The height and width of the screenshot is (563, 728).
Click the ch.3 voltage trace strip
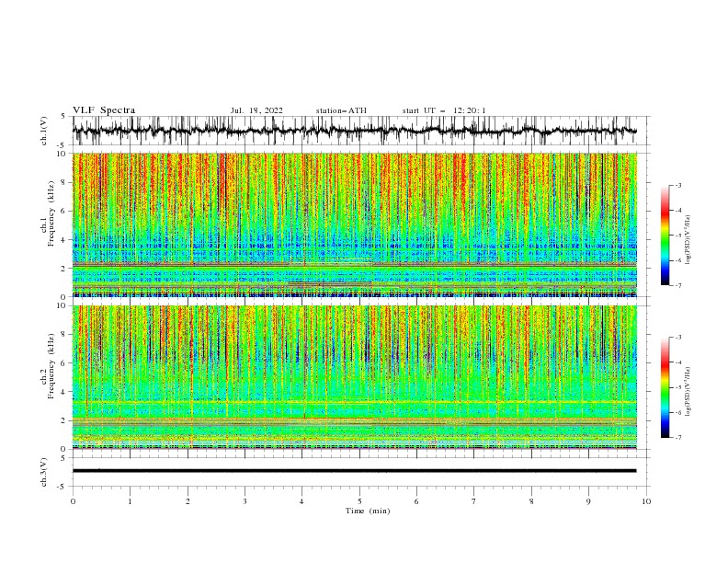coord(354,471)
